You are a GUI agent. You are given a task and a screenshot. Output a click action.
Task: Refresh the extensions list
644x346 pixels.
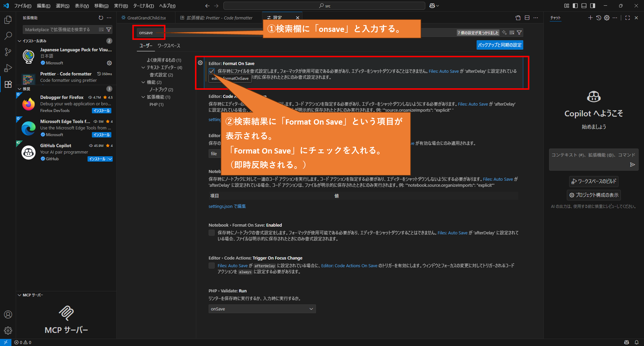[101, 18]
